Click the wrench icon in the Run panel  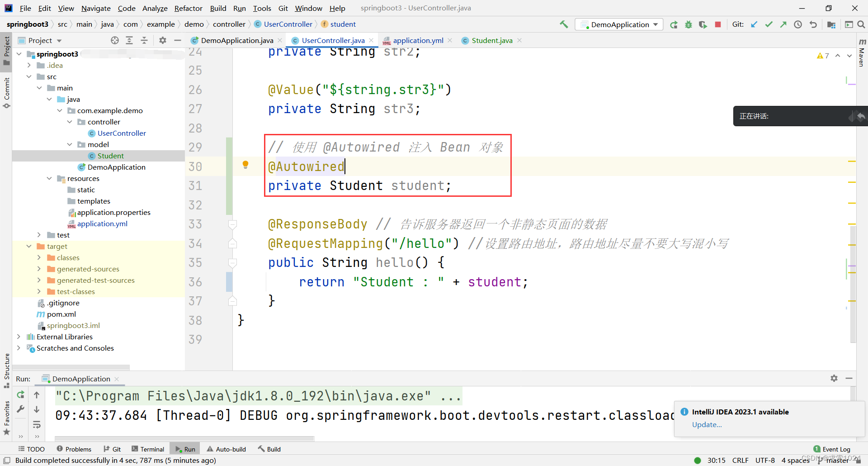point(20,409)
